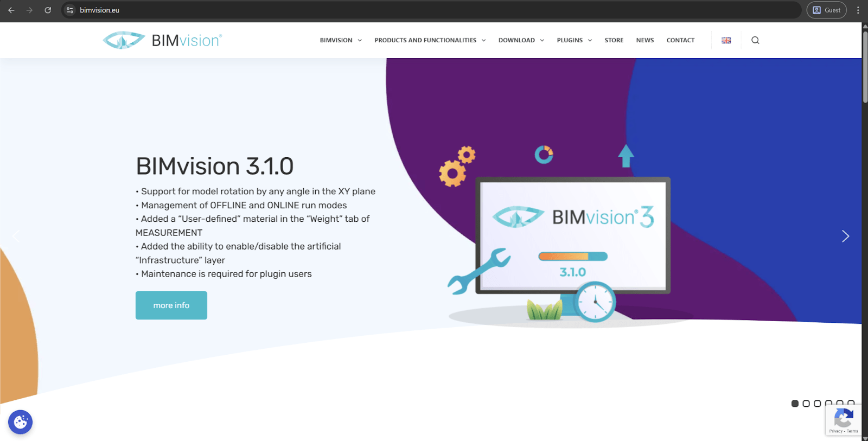
Task: Click browser back arrow
Action: (x=11, y=10)
